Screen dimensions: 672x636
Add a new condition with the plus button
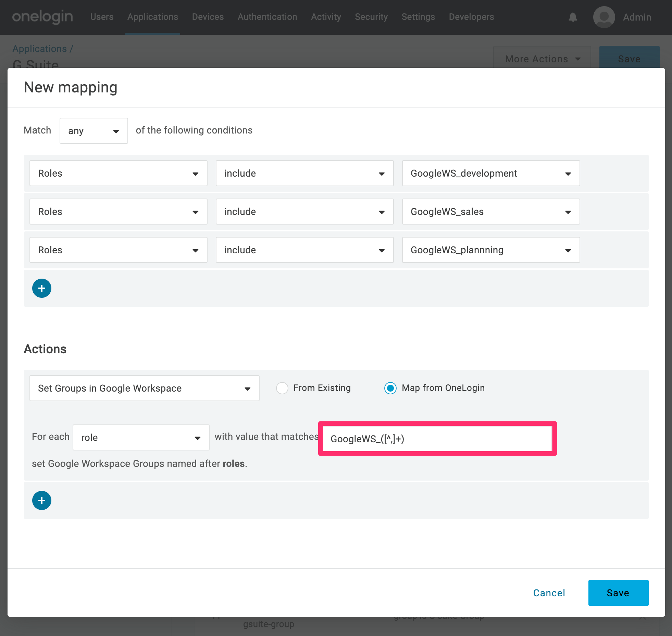coord(42,288)
